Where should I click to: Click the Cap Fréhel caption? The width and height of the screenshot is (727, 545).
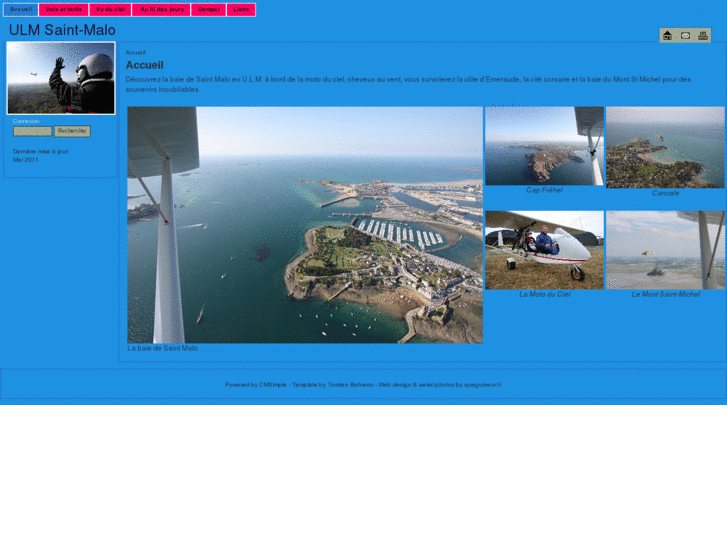(544, 190)
